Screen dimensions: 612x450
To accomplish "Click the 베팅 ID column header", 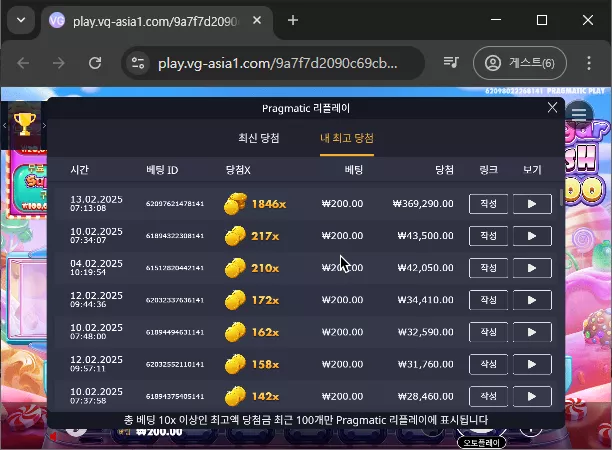I will pyautogui.click(x=162, y=170).
